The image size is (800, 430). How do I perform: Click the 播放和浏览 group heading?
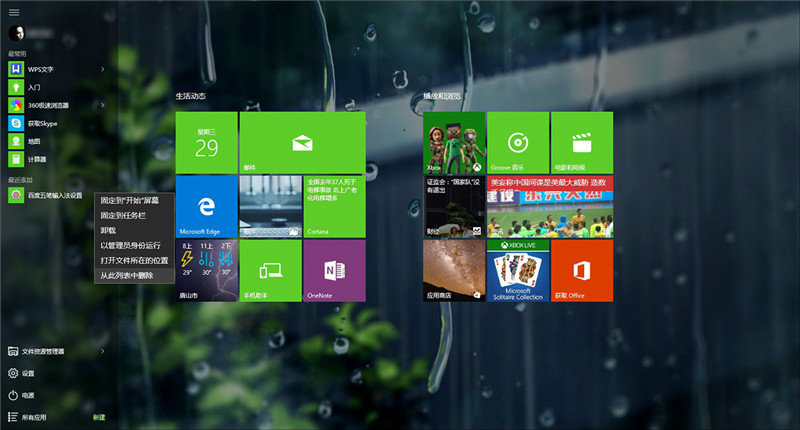click(442, 96)
